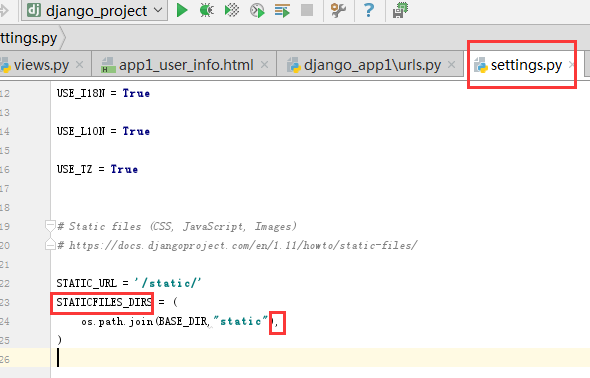
Task: Click the profile run icon
Action: [x=257, y=10]
